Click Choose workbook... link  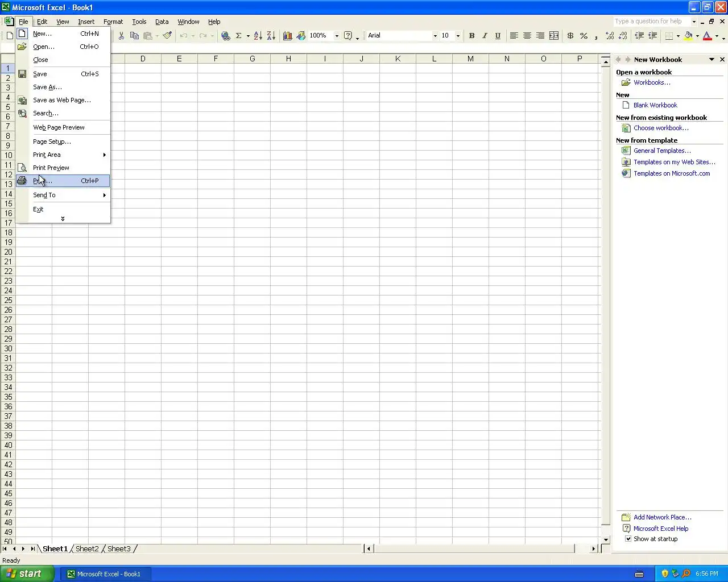661,128
